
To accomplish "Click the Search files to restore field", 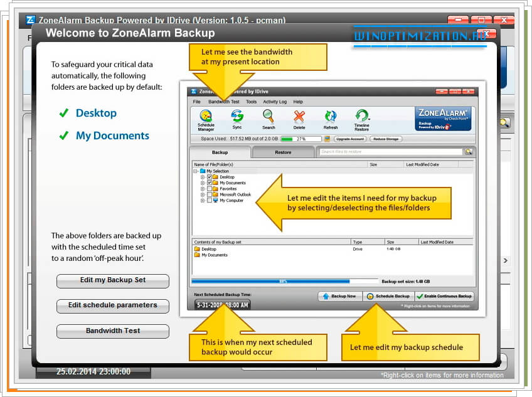I will click(x=389, y=152).
